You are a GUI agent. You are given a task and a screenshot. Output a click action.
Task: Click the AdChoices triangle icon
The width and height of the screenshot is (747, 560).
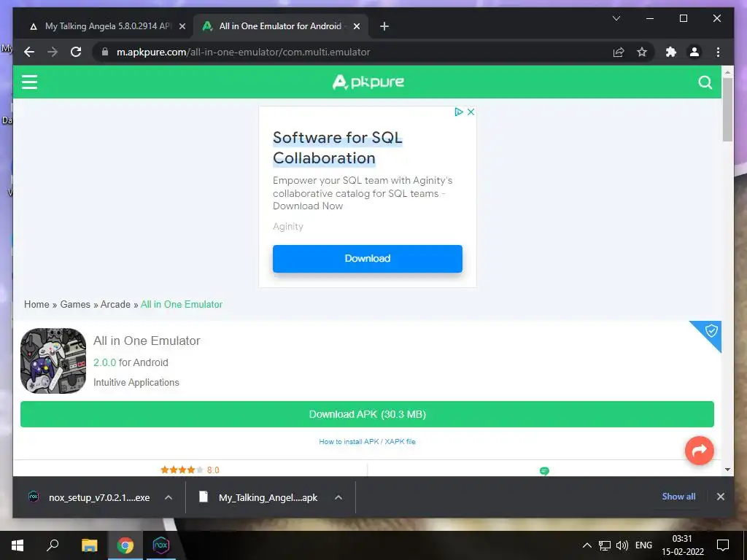[458, 112]
